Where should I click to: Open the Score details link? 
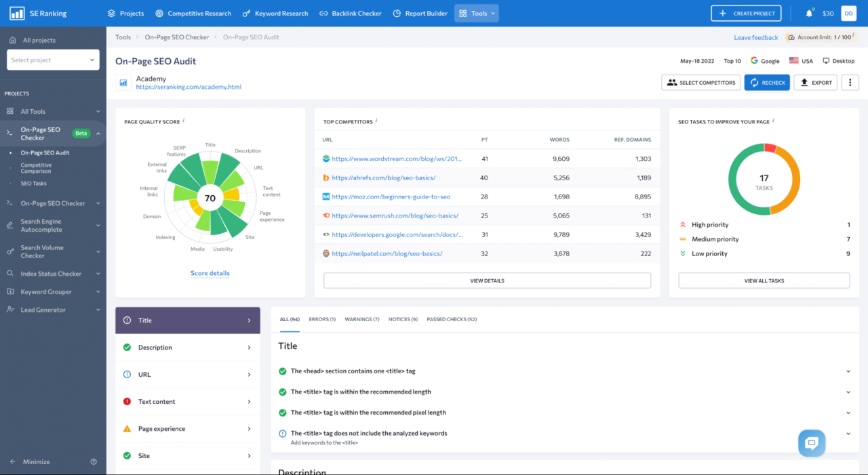pyautogui.click(x=210, y=273)
